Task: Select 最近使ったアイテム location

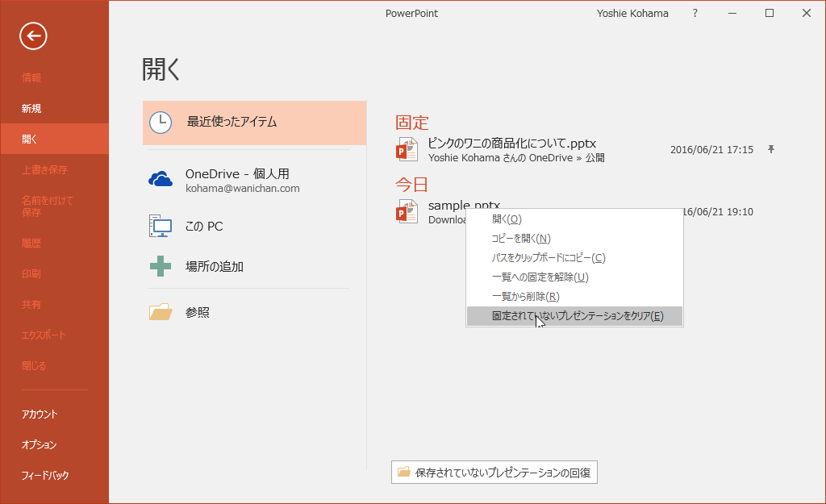Action: pyautogui.click(x=254, y=123)
